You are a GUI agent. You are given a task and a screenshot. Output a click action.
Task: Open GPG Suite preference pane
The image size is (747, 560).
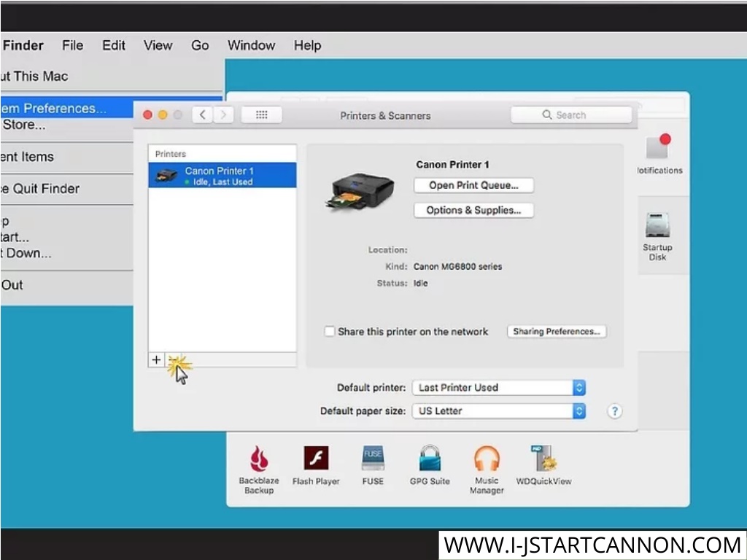tap(430, 465)
